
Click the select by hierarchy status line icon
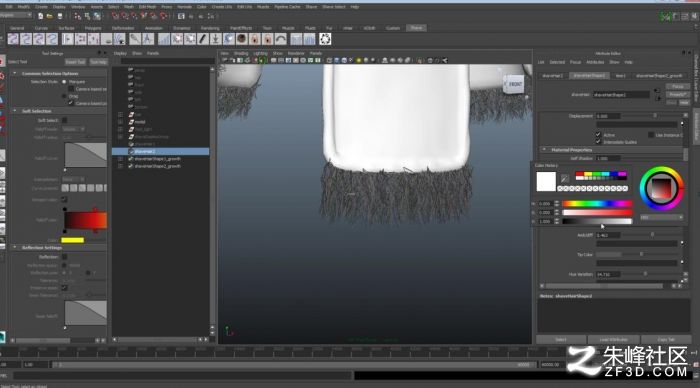[x=78, y=16]
